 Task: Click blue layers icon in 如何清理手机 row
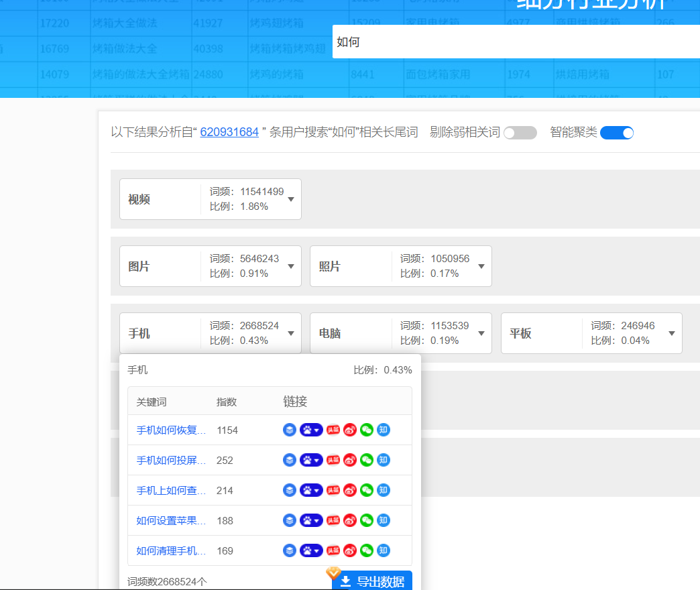pos(290,550)
